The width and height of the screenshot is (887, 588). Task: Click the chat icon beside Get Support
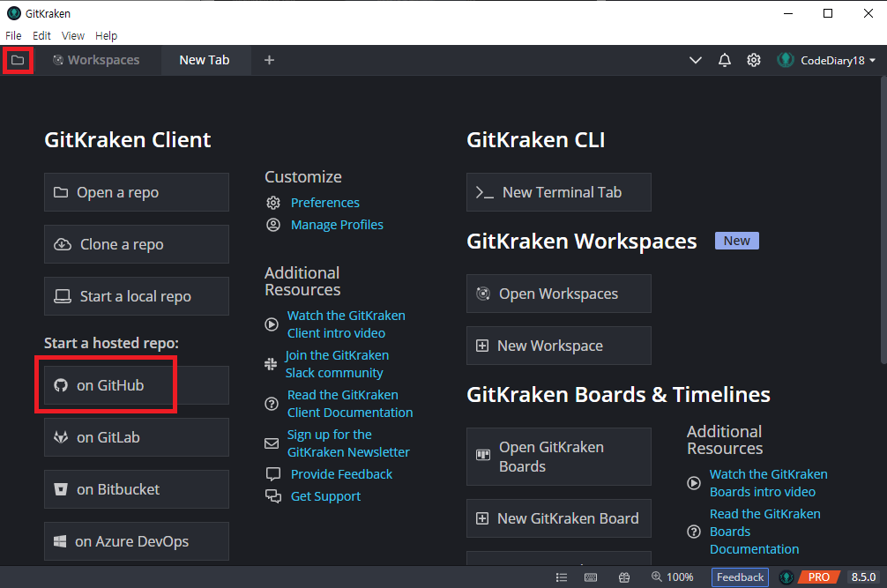(273, 495)
